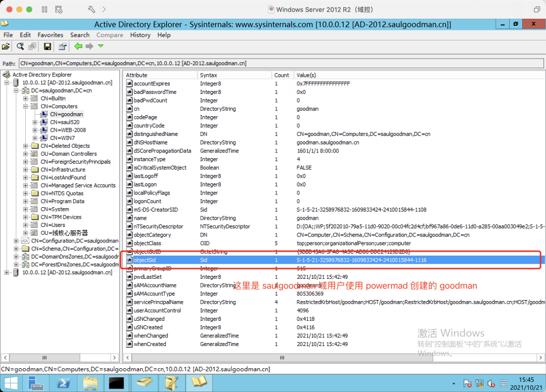Viewport: 546px width, 392px height.
Task: Expand the OU=Domain Controllers node
Action: click(25, 154)
